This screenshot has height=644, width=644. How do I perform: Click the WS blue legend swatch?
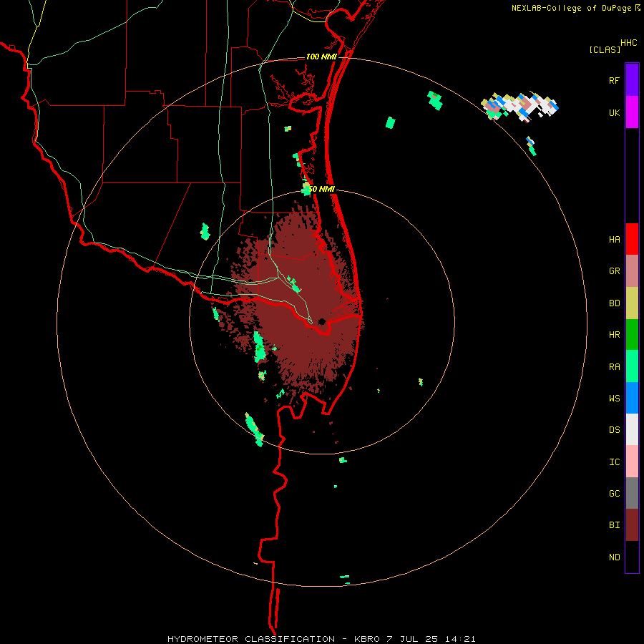click(x=632, y=398)
